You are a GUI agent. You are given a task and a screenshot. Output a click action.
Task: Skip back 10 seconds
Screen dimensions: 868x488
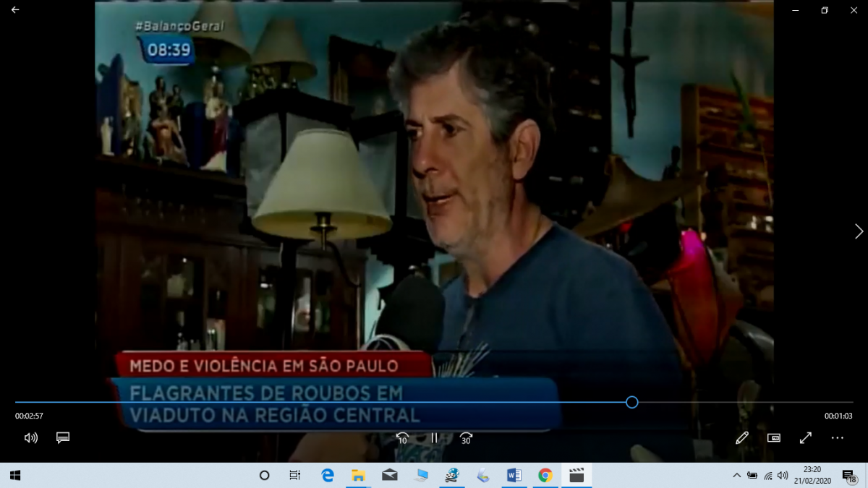point(403,437)
